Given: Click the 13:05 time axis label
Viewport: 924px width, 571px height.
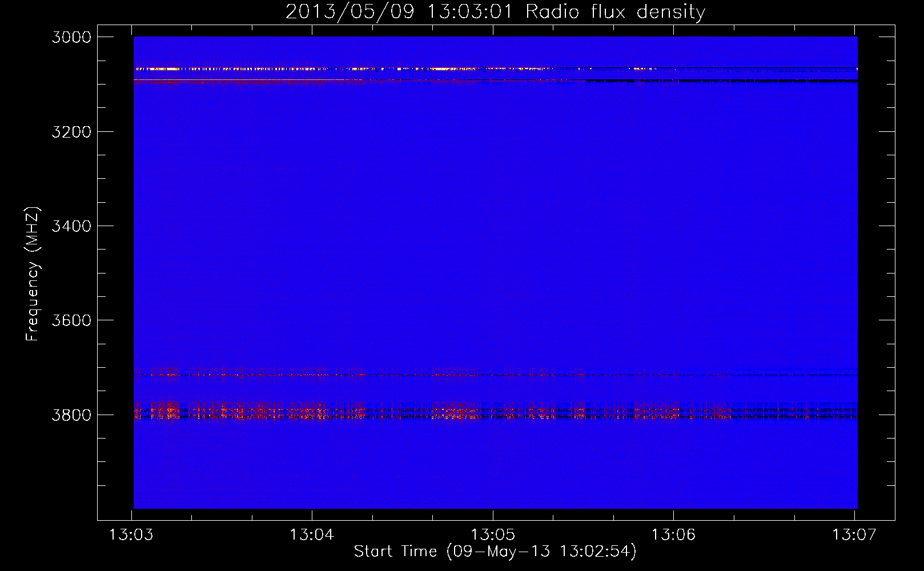Looking at the screenshot, I should pos(492,535).
